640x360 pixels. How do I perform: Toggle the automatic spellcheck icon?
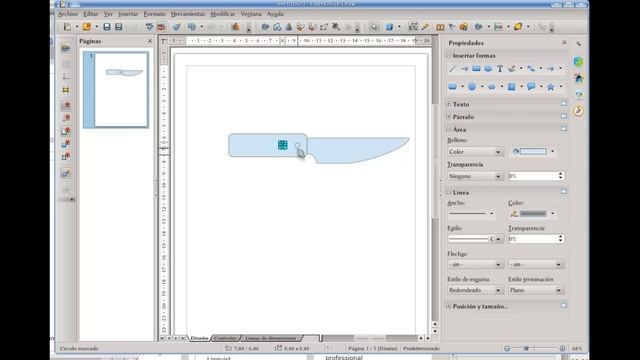pos(161,27)
